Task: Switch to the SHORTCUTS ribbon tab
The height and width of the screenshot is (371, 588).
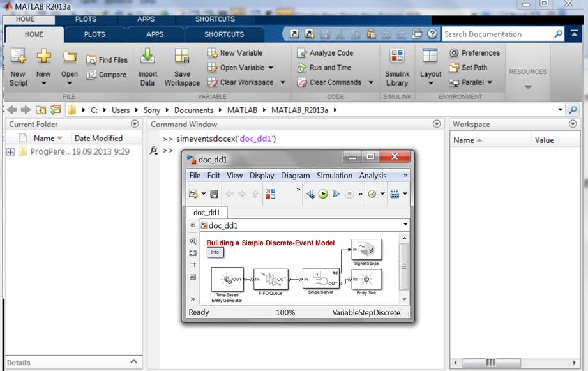Action: (224, 34)
